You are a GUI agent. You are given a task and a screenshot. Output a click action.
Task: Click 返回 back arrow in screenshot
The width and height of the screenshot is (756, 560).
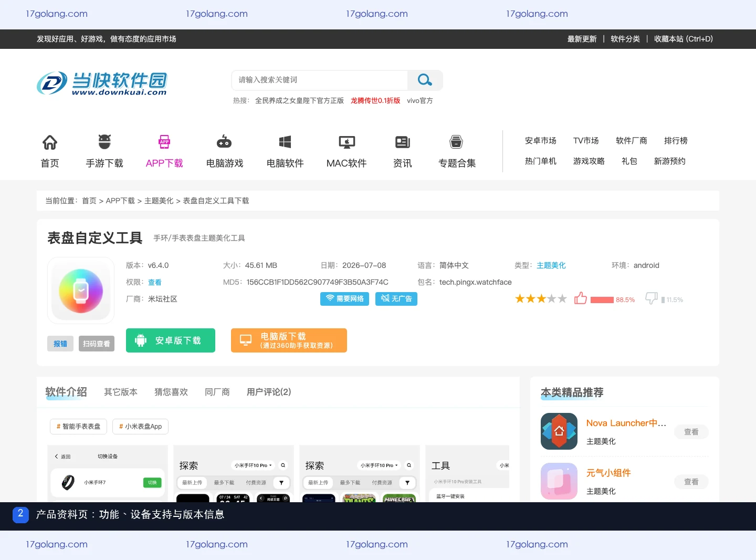(x=57, y=457)
